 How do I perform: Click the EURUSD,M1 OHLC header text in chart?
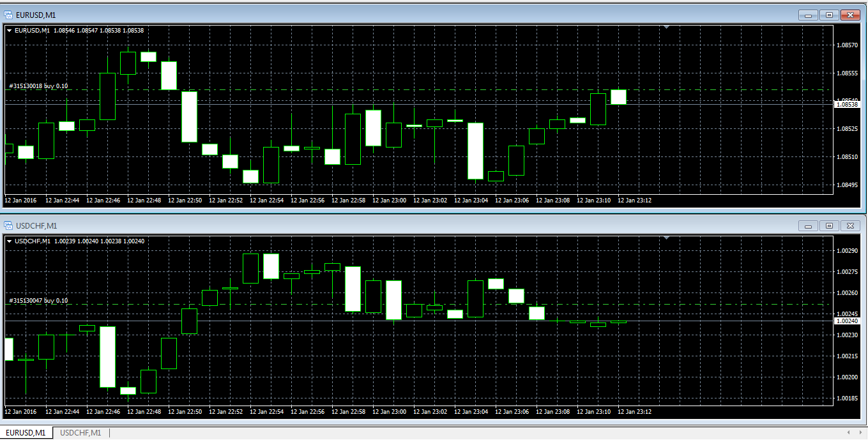point(79,30)
